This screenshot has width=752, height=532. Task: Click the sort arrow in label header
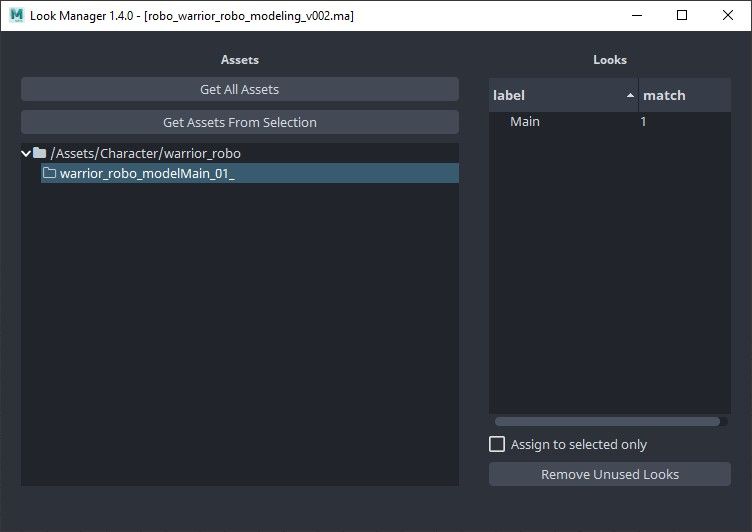630,95
